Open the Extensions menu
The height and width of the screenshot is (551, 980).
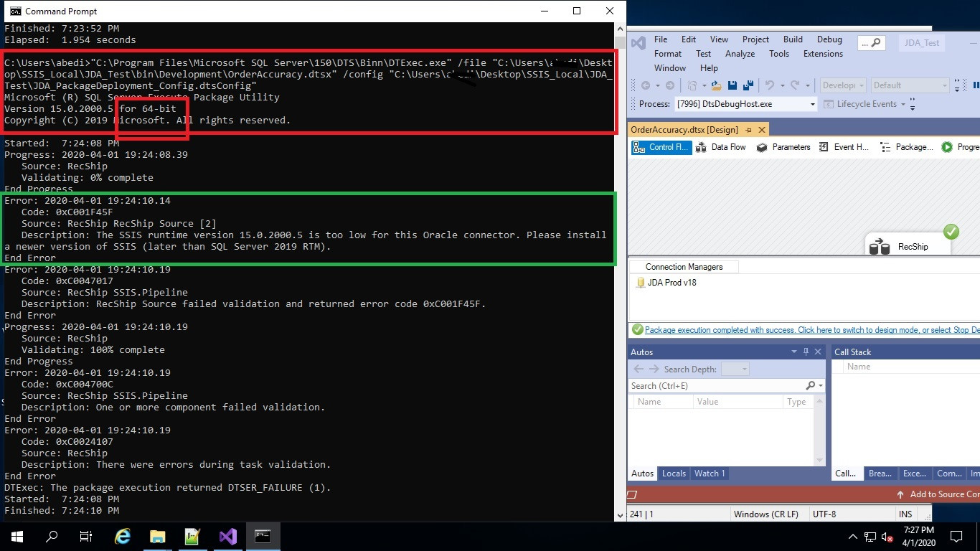[x=823, y=54]
